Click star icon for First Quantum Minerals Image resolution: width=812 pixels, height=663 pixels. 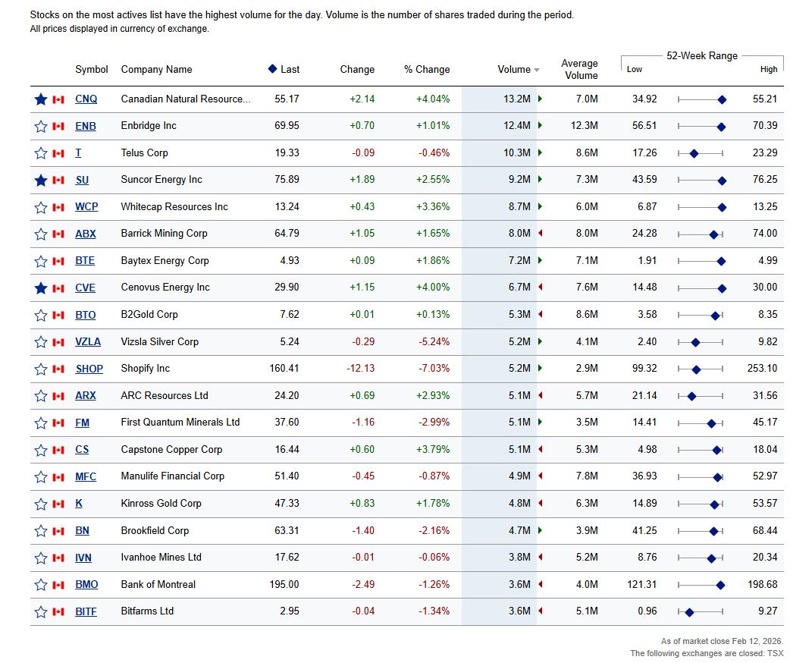(x=41, y=423)
